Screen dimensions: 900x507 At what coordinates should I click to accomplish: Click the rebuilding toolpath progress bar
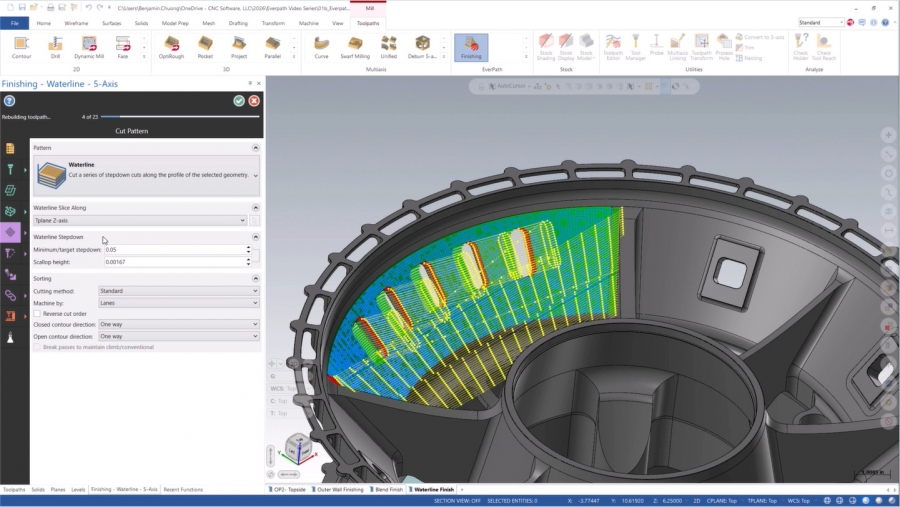coord(180,117)
